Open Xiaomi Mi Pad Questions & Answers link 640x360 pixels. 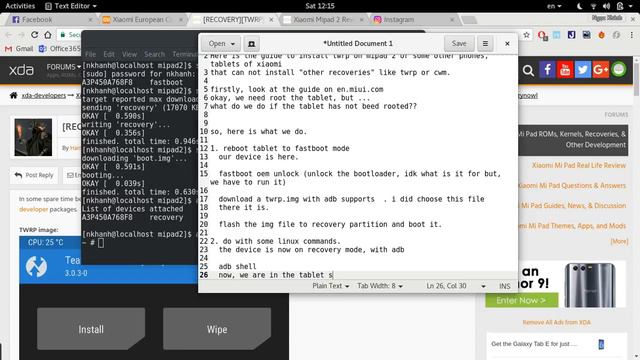click(x=572, y=185)
